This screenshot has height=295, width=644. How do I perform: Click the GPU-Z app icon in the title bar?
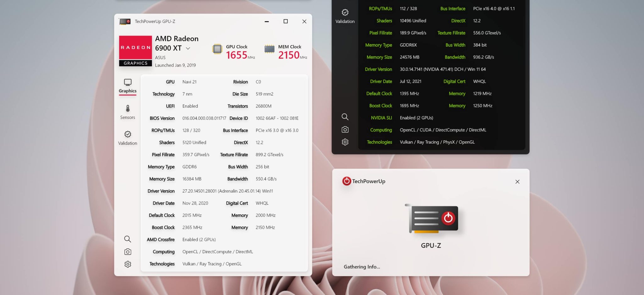click(x=125, y=21)
